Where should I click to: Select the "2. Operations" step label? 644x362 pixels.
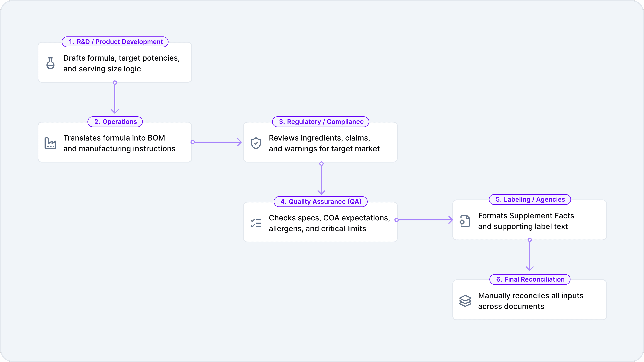pyautogui.click(x=115, y=122)
